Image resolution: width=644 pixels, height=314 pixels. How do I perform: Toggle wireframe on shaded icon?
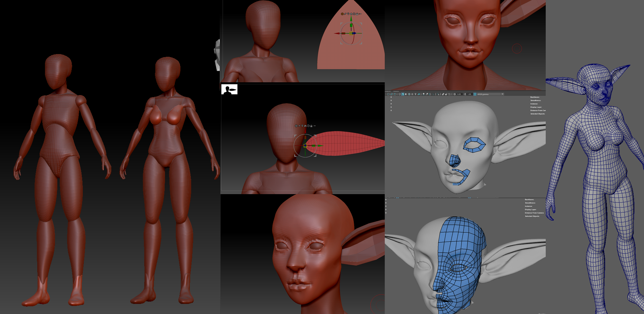pos(409,94)
